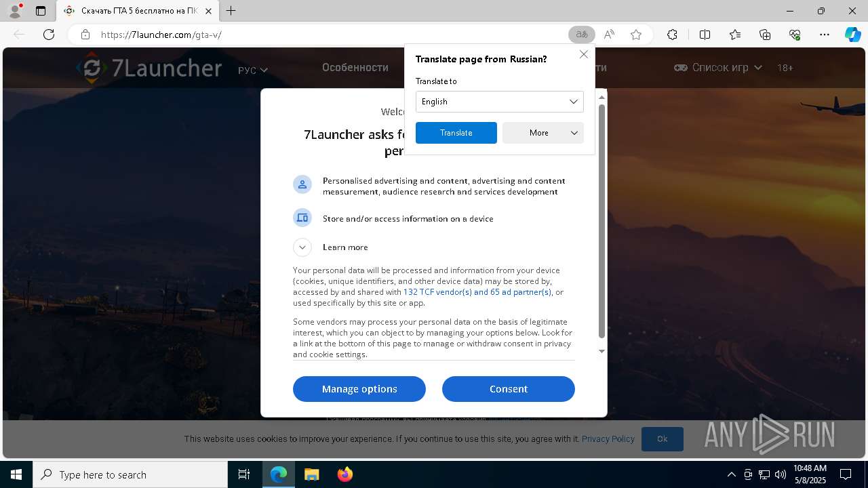
Task: Open Collections panel
Action: point(765,35)
